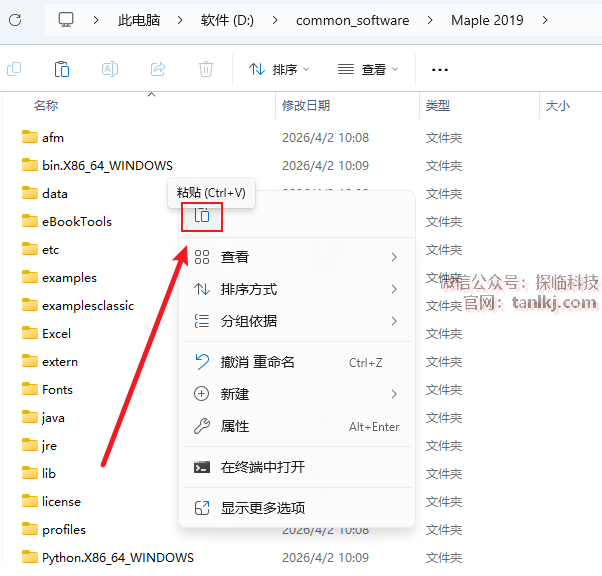Select the examplesclassic folder name

point(88,306)
